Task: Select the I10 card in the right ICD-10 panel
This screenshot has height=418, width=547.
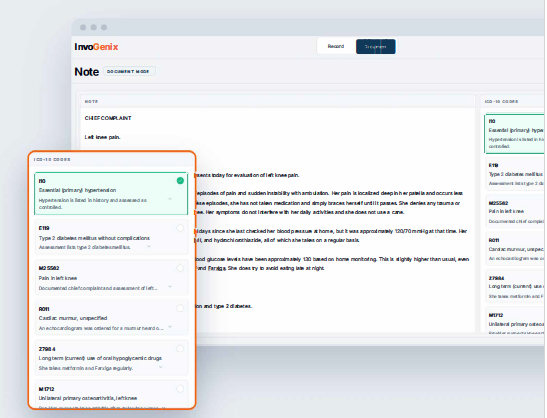Action: coord(515,133)
